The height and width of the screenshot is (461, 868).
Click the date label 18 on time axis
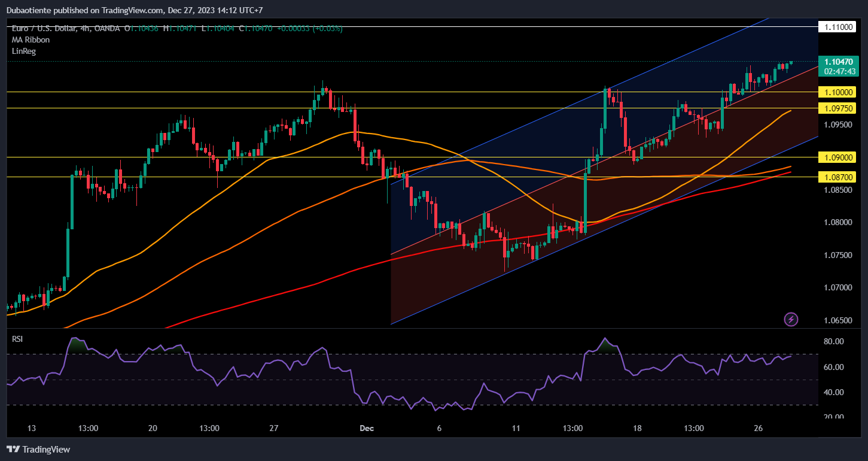(x=637, y=429)
